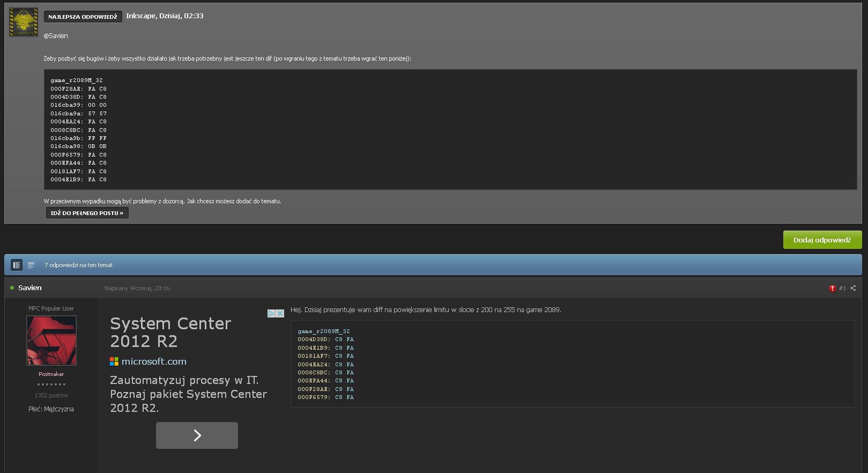
Task: Click the 'Zautomatyzuj procesy w IT' ad text
Action: 188,394
